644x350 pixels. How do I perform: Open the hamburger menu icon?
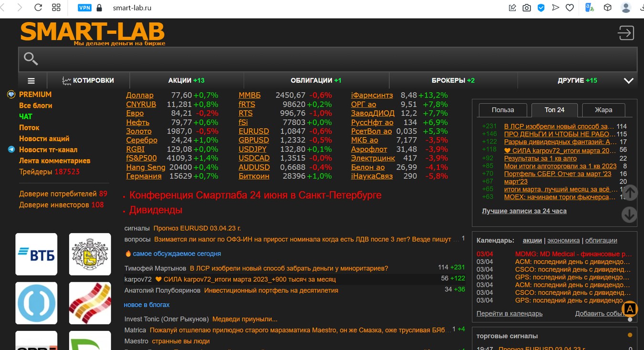[31, 81]
